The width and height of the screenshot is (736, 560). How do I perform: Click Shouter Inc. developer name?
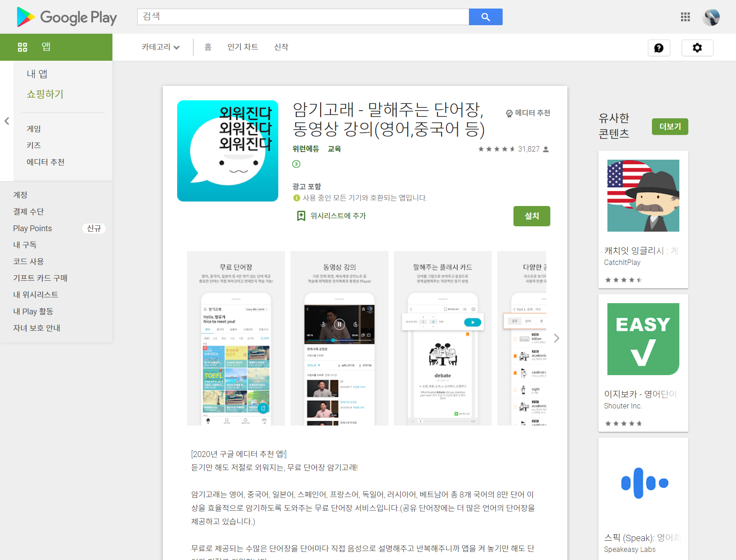click(x=623, y=406)
